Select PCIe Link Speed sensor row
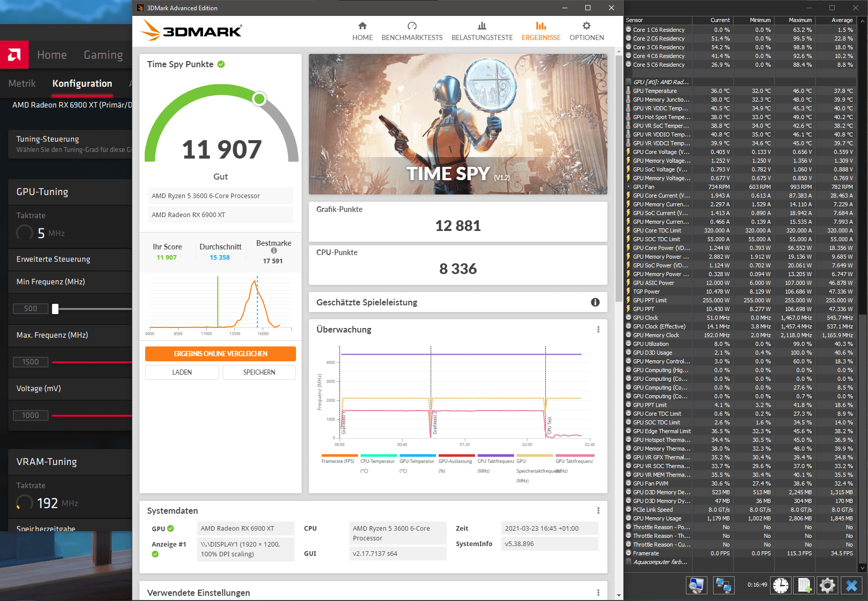The height and width of the screenshot is (601, 868). tap(740, 510)
